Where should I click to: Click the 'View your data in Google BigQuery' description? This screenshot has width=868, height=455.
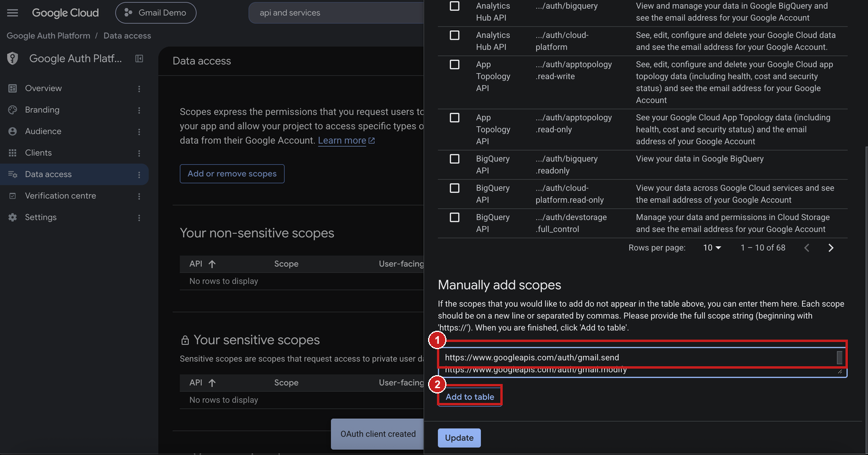tap(700, 159)
